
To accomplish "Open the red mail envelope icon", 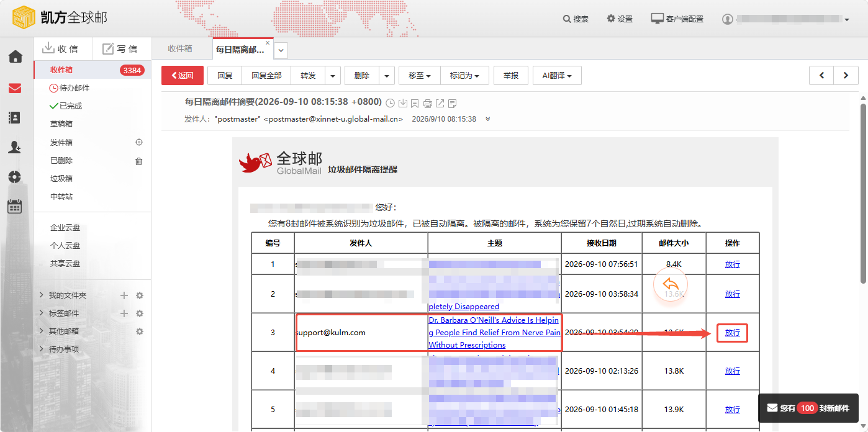I will 15,88.
